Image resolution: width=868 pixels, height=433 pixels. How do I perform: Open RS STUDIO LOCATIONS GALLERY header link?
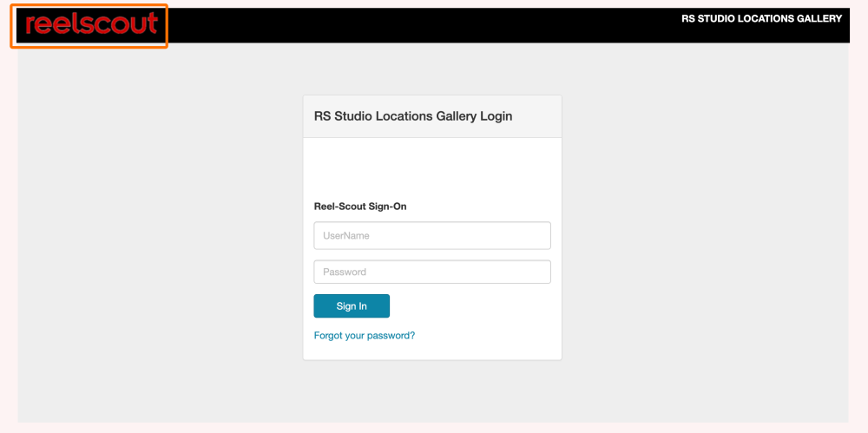[762, 19]
